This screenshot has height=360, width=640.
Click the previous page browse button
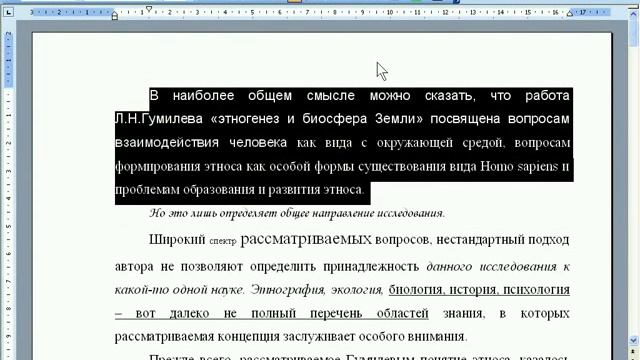pos(633,352)
